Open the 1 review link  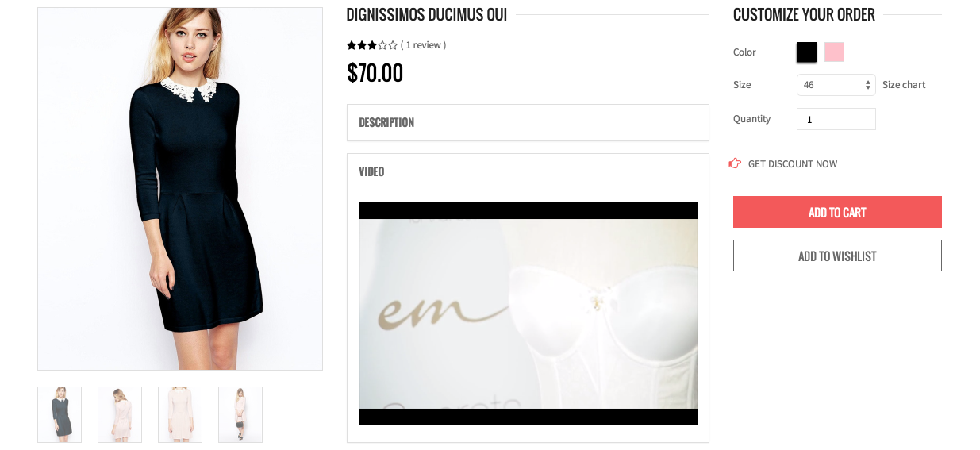tap(424, 45)
